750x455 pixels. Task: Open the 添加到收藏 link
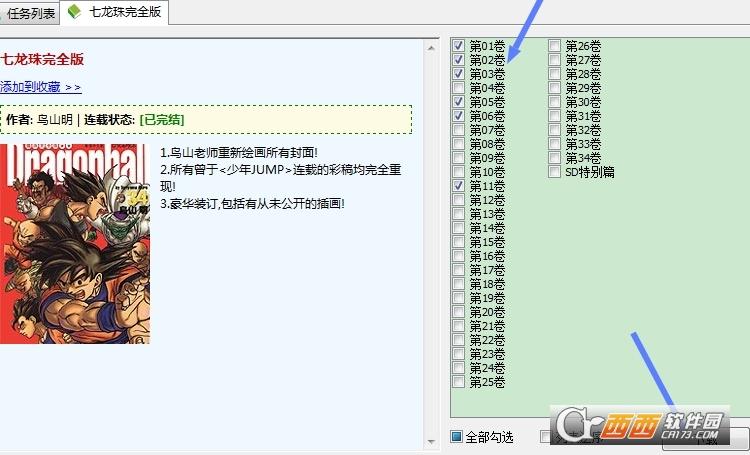tap(41, 87)
